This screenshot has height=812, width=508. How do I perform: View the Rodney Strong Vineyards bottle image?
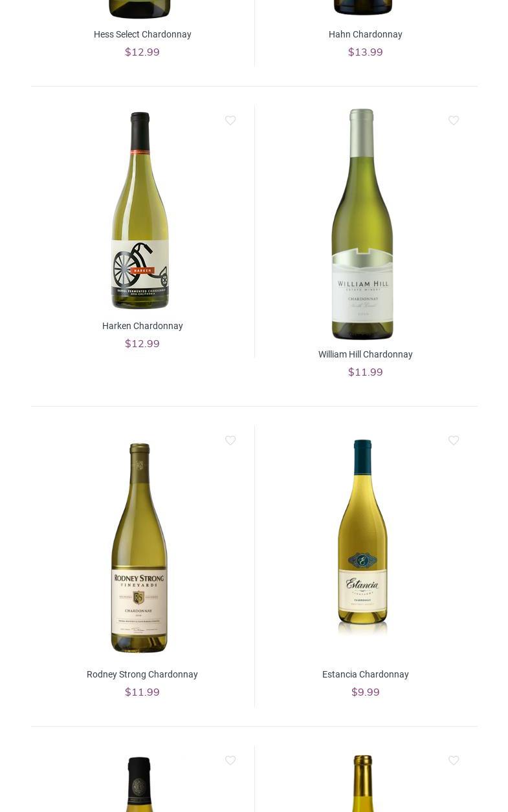coord(139,548)
